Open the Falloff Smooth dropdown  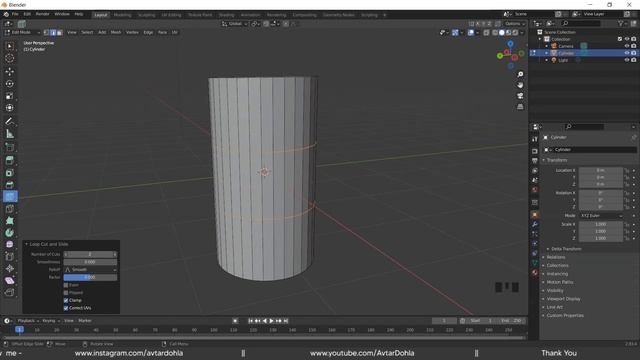pyautogui.click(x=90, y=270)
